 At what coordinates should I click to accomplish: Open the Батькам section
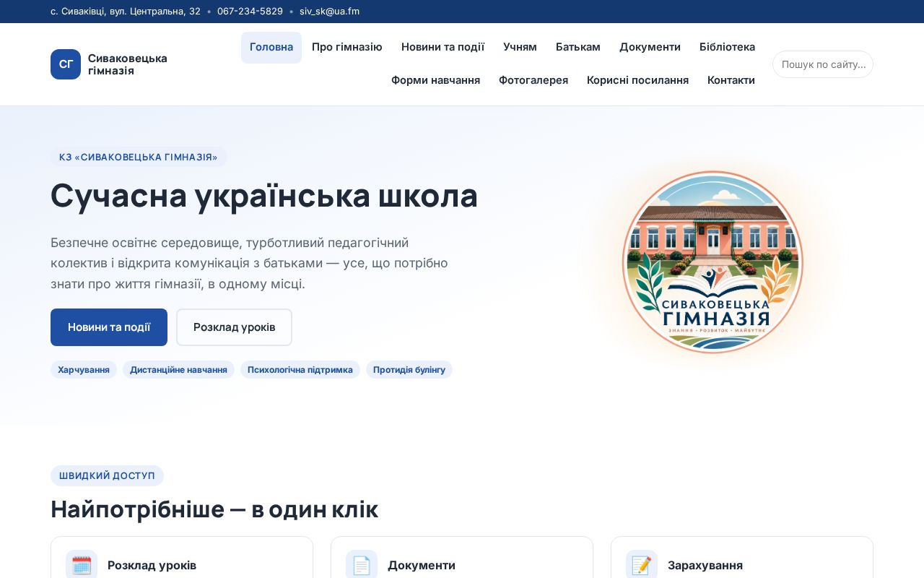click(578, 47)
